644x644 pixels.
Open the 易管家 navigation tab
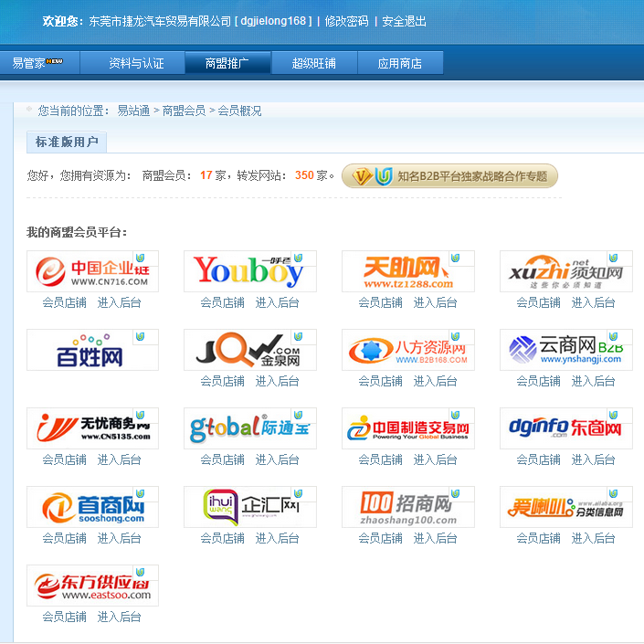click(37, 63)
